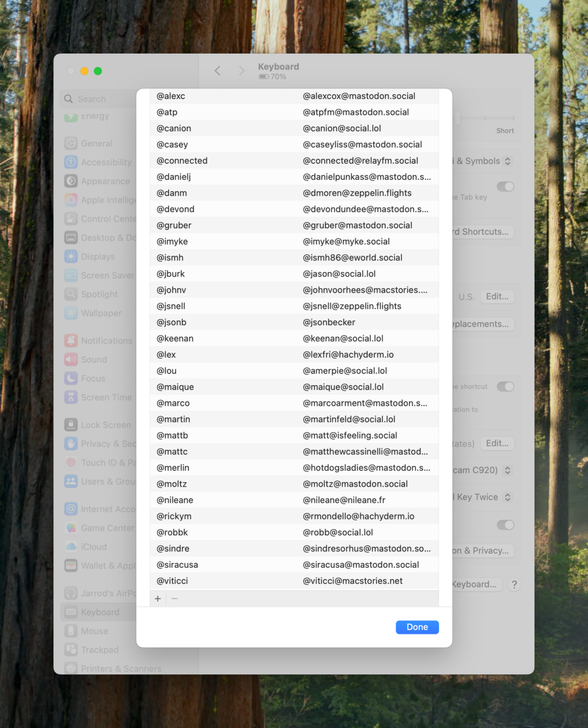The height and width of the screenshot is (728, 588).
Task: Open Displays icon in sidebar
Action: tap(71, 256)
